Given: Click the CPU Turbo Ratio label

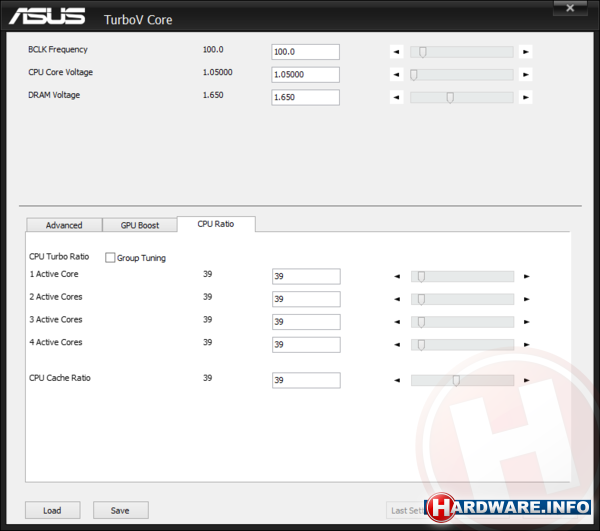Looking at the screenshot, I should pyautogui.click(x=59, y=256).
